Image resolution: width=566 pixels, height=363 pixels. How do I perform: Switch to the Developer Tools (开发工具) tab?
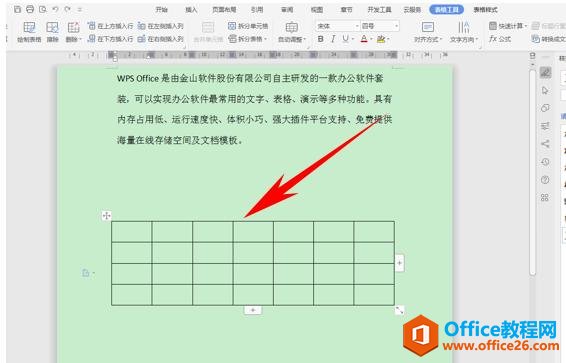click(x=379, y=10)
